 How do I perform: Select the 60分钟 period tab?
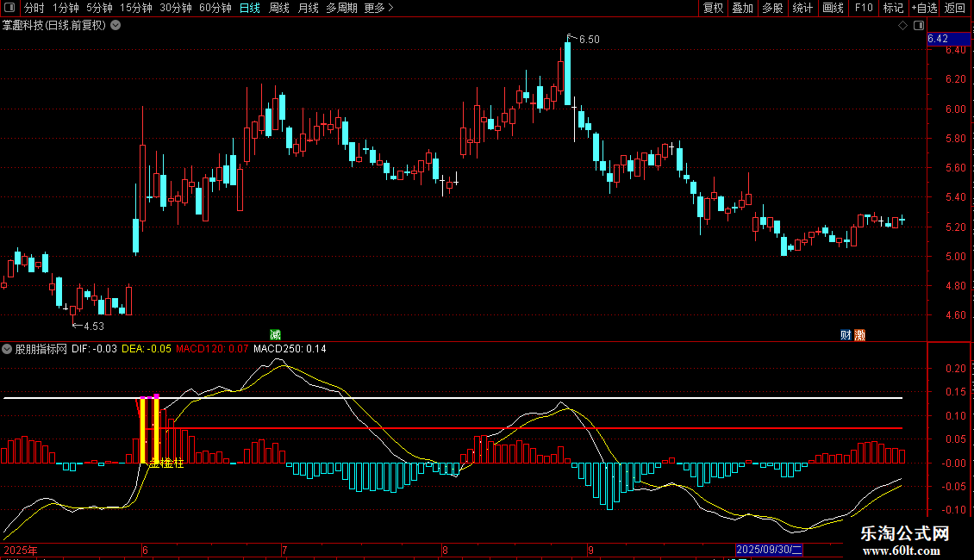(x=215, y=8)
